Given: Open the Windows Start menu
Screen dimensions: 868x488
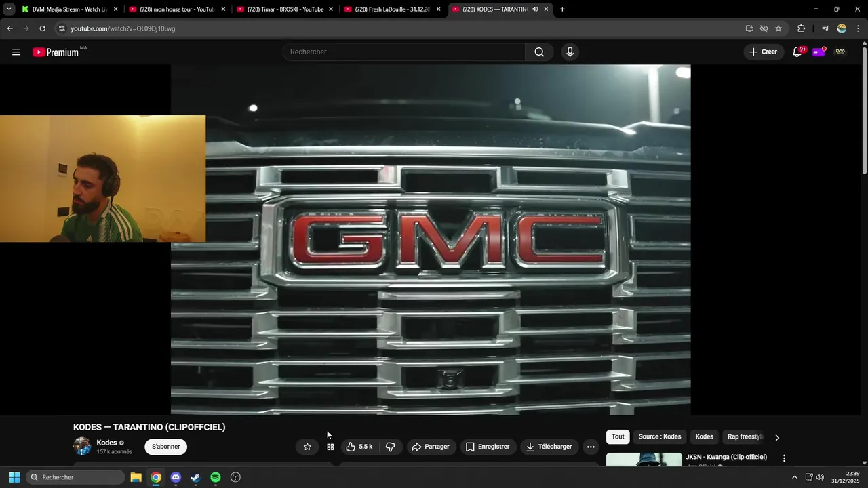Looking at the screenshot, I should click(x=14, y=477).
